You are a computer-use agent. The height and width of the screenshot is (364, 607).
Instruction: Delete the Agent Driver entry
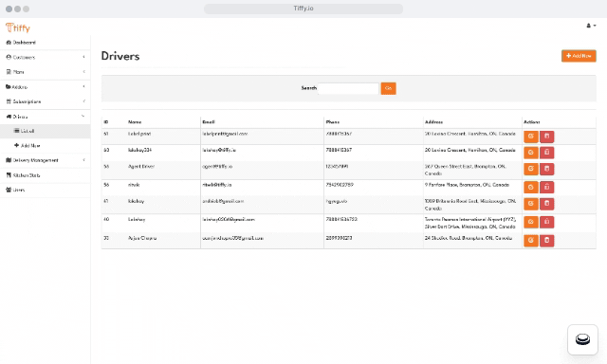tap(546, 169)
